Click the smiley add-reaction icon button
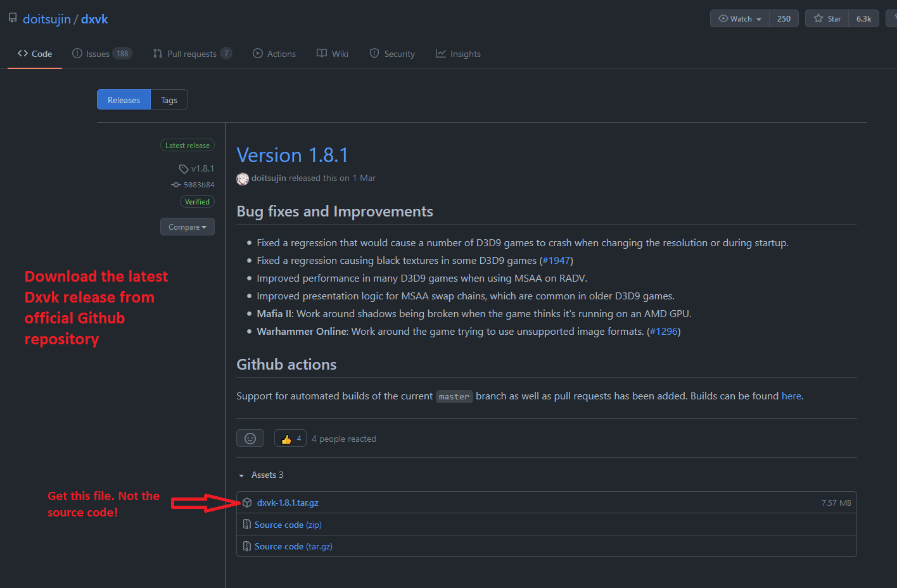Image resolution: width=897 pixels, height=588 pixels. click(x=250, y=439)
